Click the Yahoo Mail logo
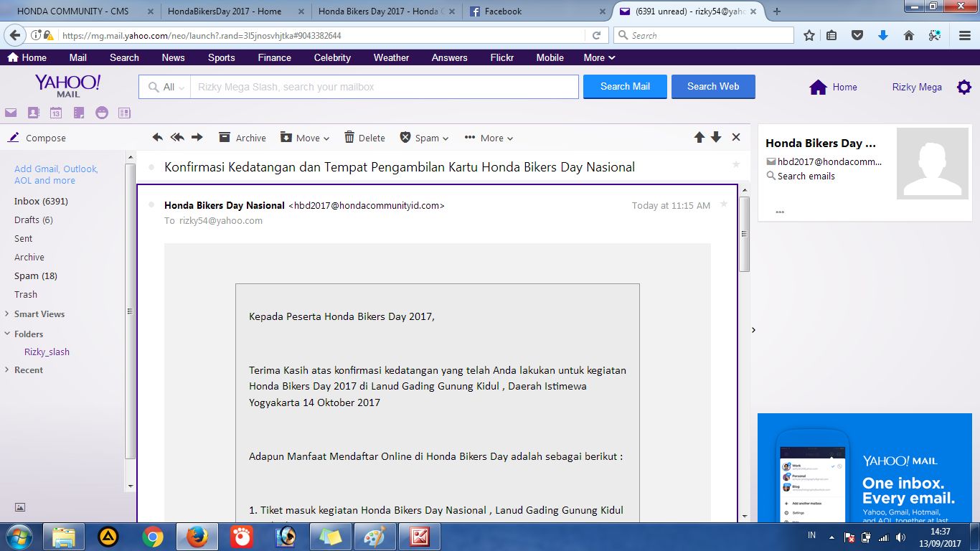The width and height of the screenshot is (980, 551). pyautogui.click(x=68, y=85)
